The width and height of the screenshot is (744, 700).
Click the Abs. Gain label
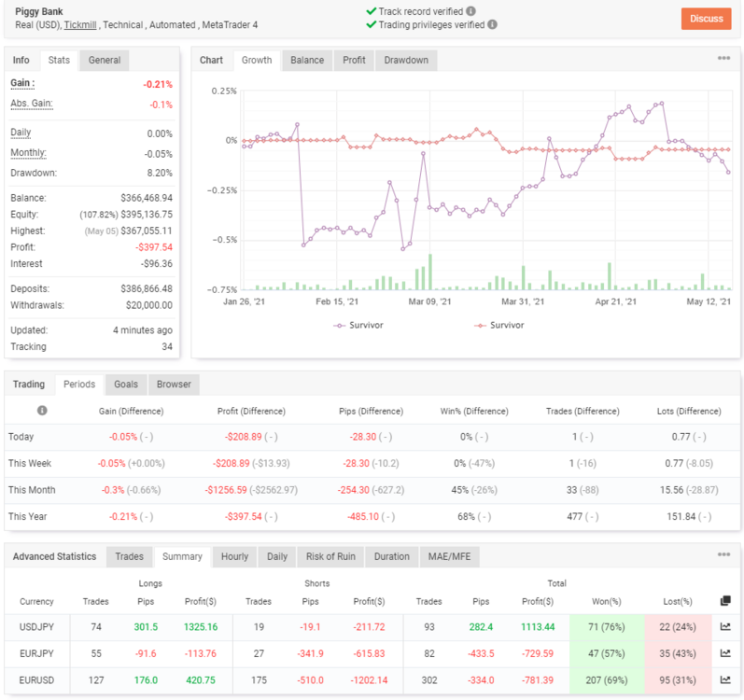coord(32,104)
